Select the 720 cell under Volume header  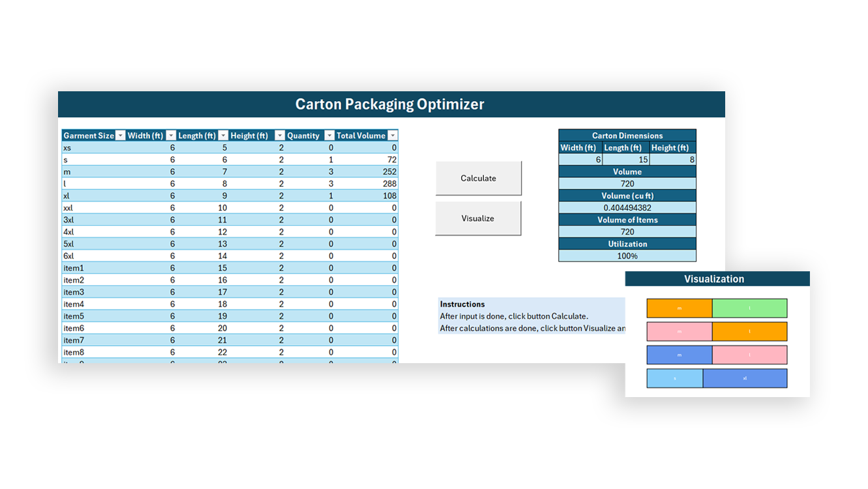pos(627,184)
